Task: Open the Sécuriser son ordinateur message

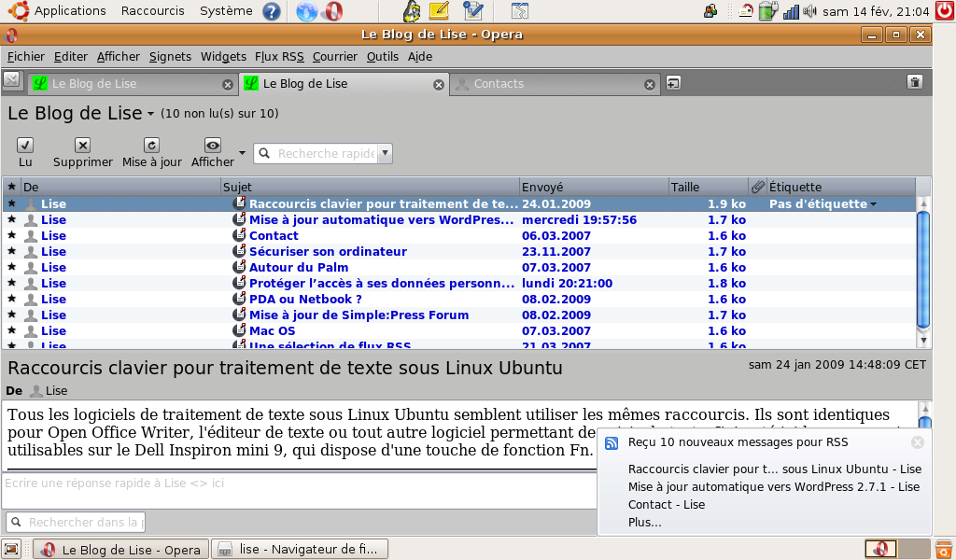Action: click(x=327, y=251)
